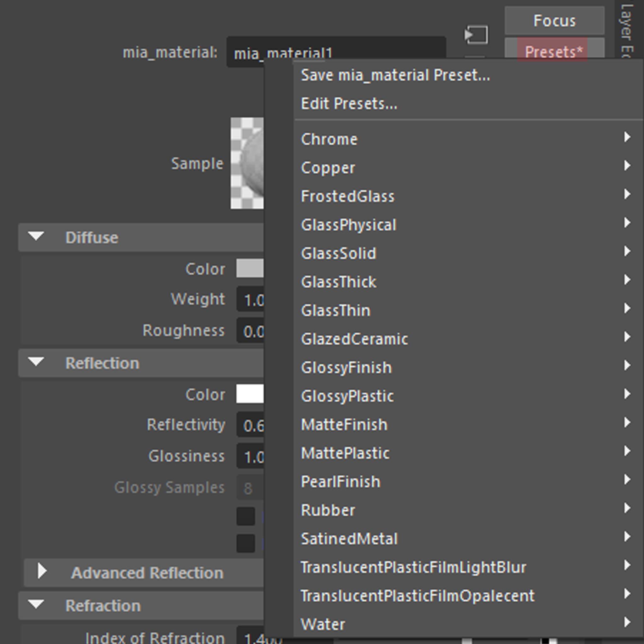Toggle the first checkbox below Glossy Samples
The width and height of the screenshot is (644, 644).
click(246, 516)
